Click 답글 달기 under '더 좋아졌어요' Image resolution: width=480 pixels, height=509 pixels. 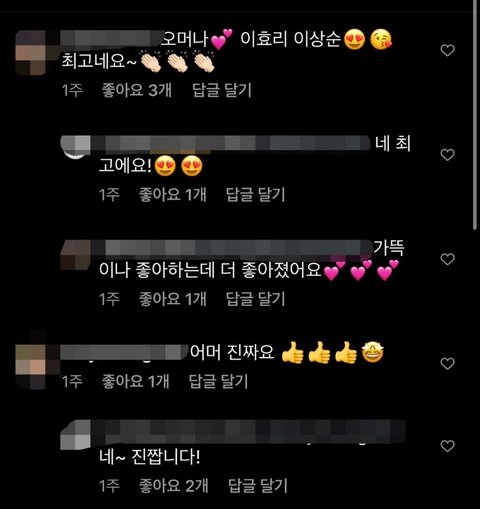coord(256,299)
